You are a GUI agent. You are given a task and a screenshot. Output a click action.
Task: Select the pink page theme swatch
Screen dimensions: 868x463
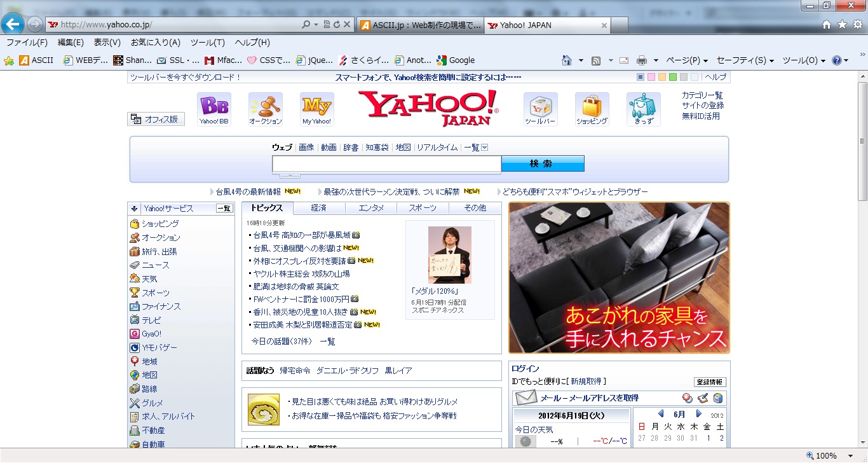point(651,77)
